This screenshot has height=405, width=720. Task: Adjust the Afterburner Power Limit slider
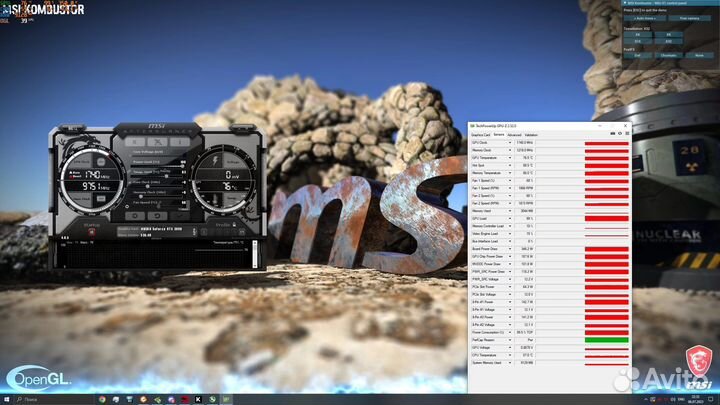click(157, 166)
